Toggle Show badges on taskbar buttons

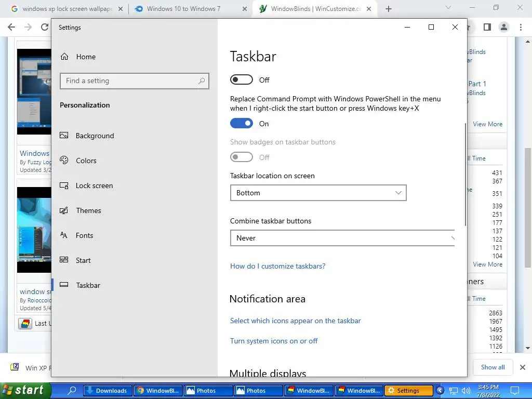[x=242, y=157]
